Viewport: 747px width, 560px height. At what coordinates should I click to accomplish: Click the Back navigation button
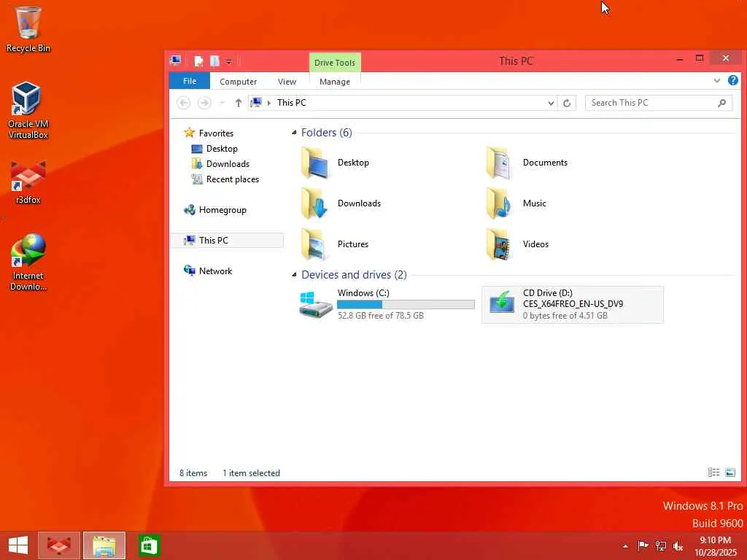tap(183, 102)
